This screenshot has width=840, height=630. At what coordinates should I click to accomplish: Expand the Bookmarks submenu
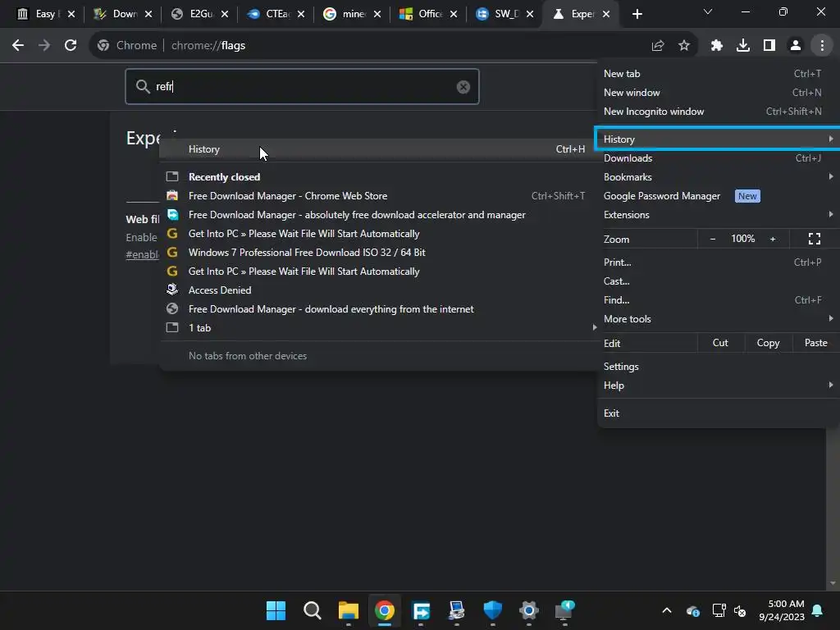718,177
